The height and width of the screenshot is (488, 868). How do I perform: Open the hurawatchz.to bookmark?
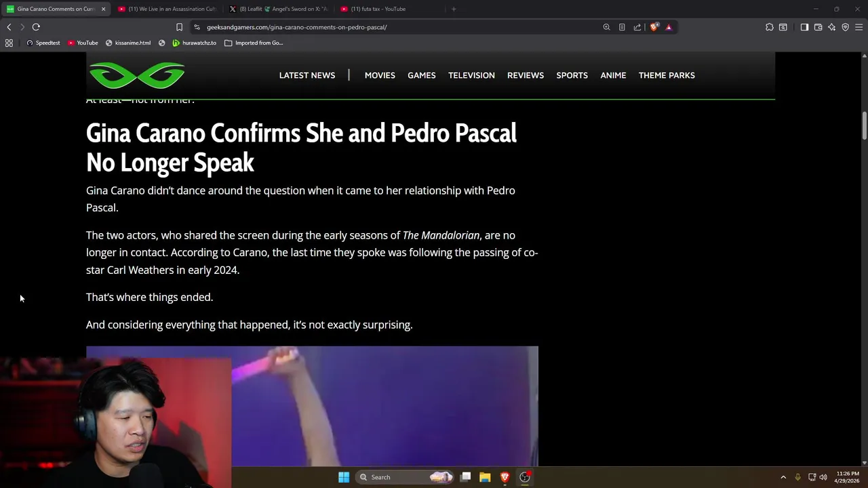coord(194,43)
